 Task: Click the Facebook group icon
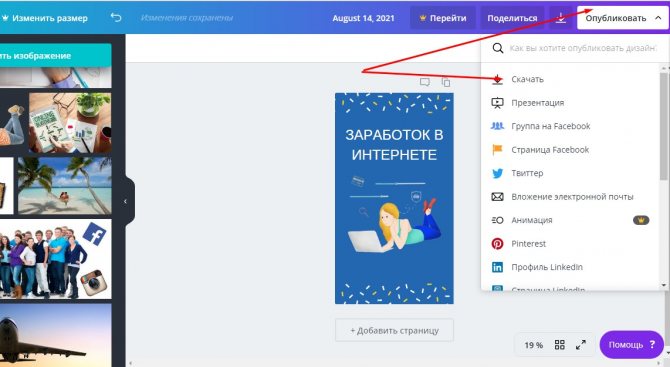[497, 126]
